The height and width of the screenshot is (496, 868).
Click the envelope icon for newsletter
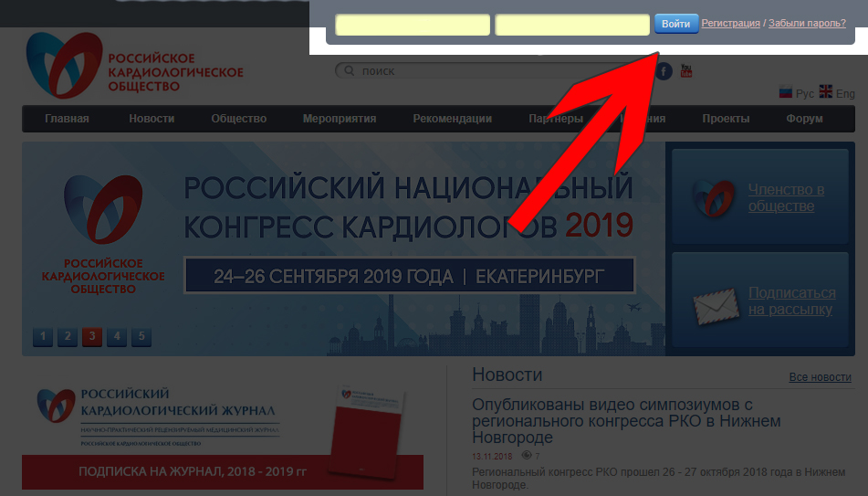[x=716, y=306]
